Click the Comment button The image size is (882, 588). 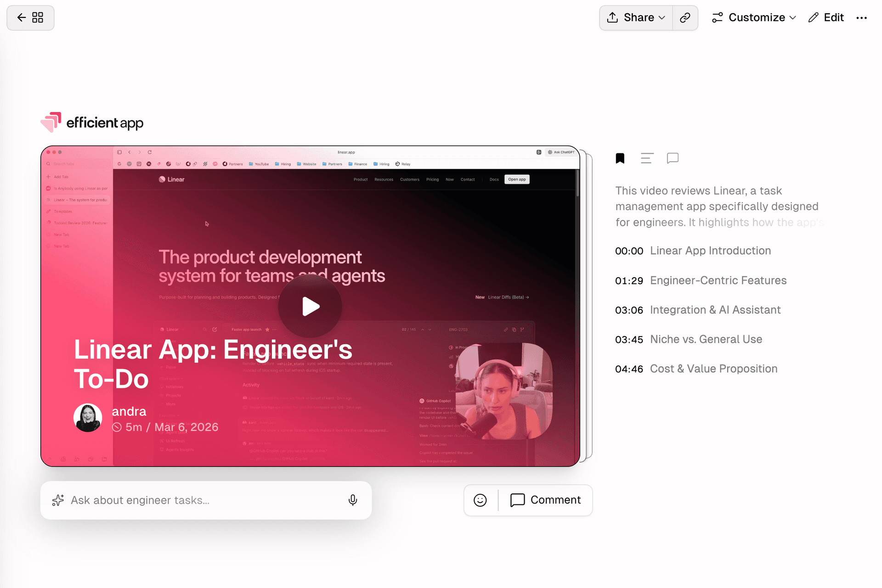[546, 500]
